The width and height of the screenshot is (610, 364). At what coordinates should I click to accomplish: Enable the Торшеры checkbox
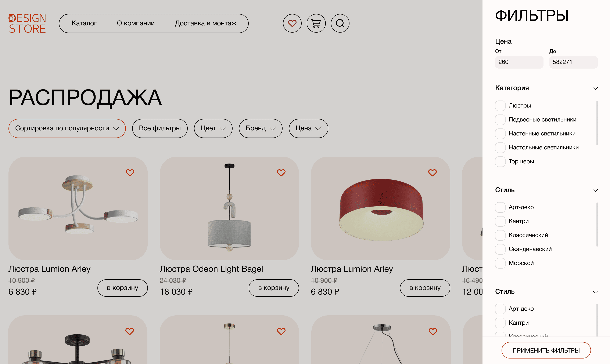[x=500, y=162]
